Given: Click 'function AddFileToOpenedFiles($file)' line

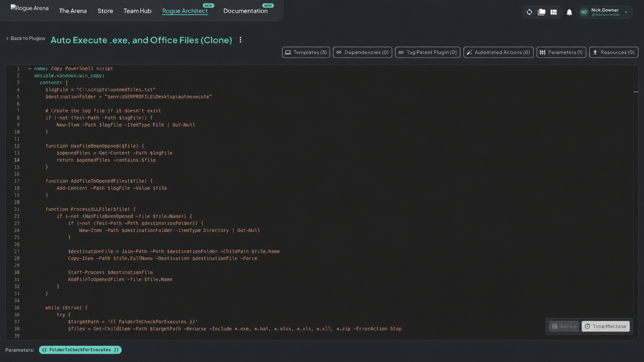Looking at the screenshot, I should pos(99,181).
